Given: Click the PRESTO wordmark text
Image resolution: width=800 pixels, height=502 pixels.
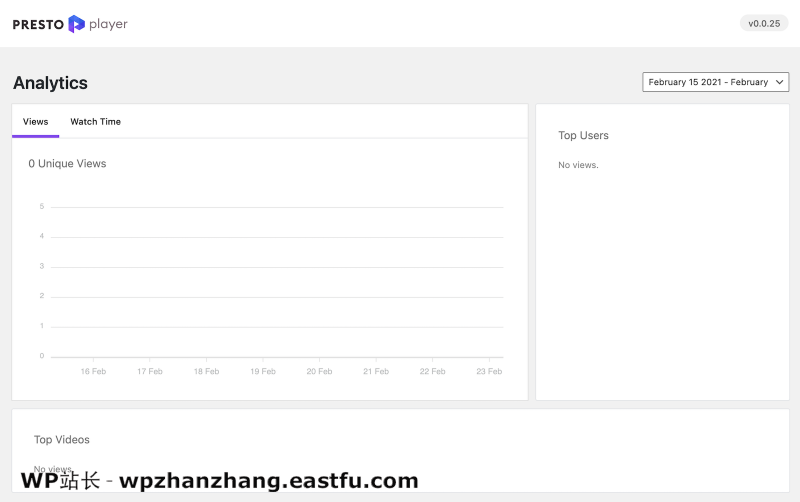Looking at the screenshot, I should [38, 24].
